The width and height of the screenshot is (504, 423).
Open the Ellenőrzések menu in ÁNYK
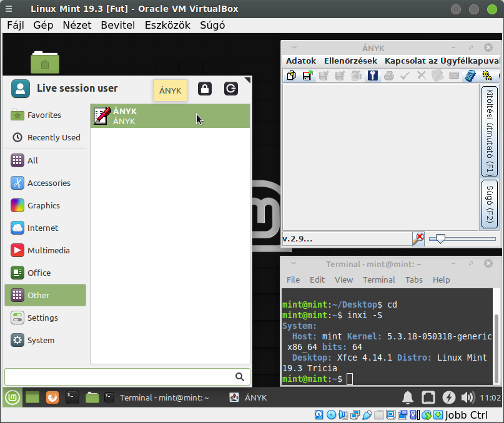coord(350,61)
